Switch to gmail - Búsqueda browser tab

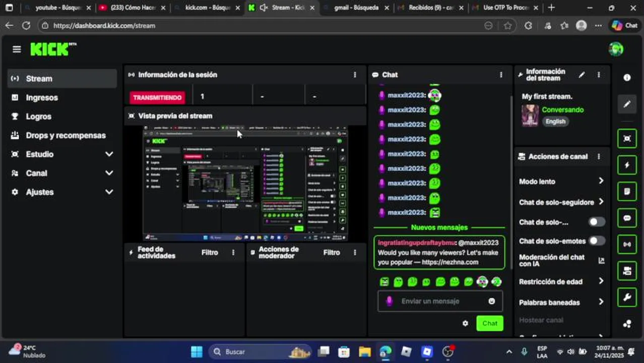point(356,8)
